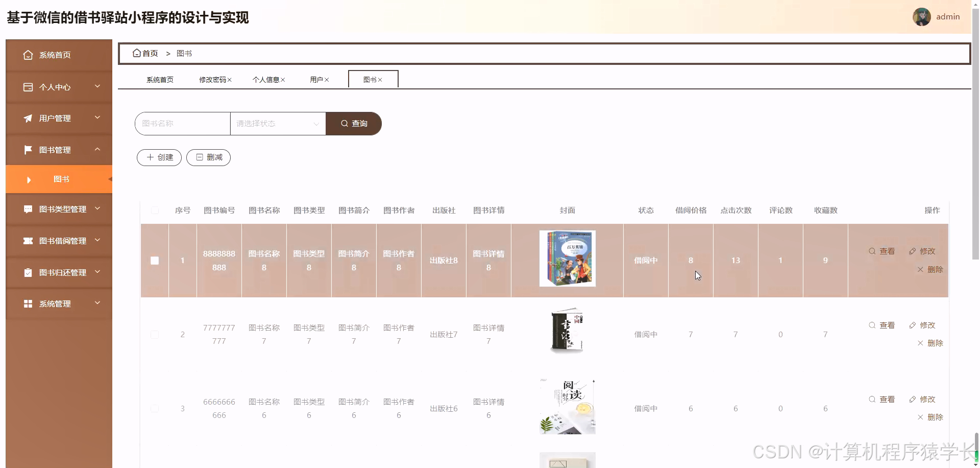Open 系统首页 in the sidebar
This screenshot has height=468, width=980.
(x=59, y=55)
